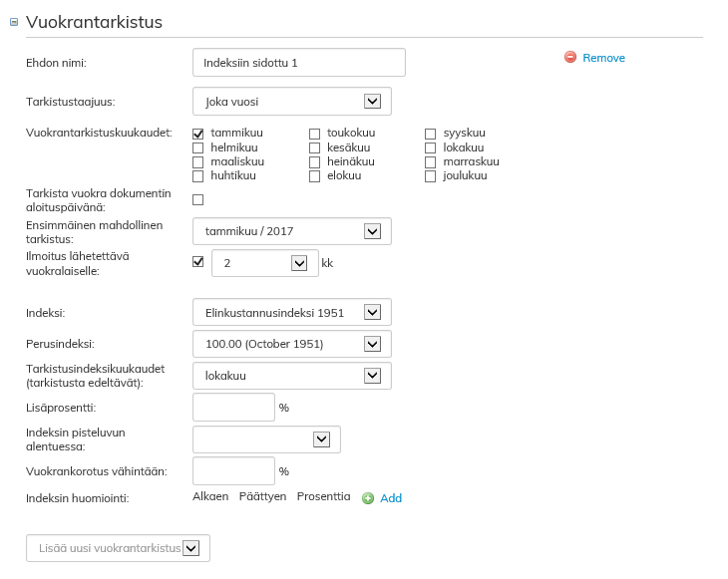The width and height of the screenshot is (728, 579).
Task: Click the green Add plus icon
Action: pyautogui.click(x=368, y=498)
